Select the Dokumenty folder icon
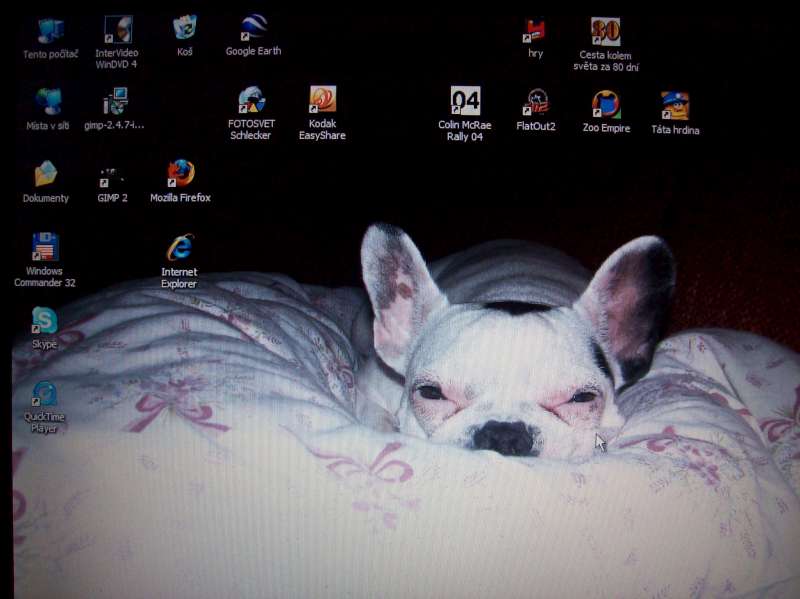 (x=46, y=175)
